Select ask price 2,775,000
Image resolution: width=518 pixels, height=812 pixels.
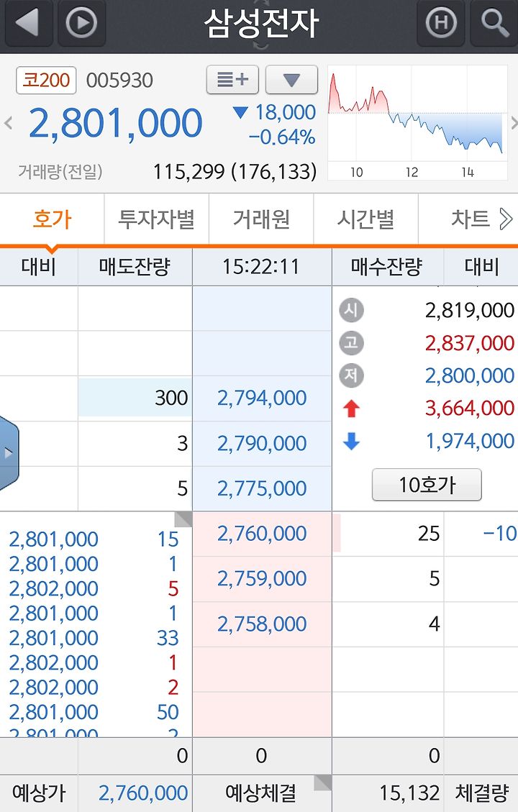262,488
